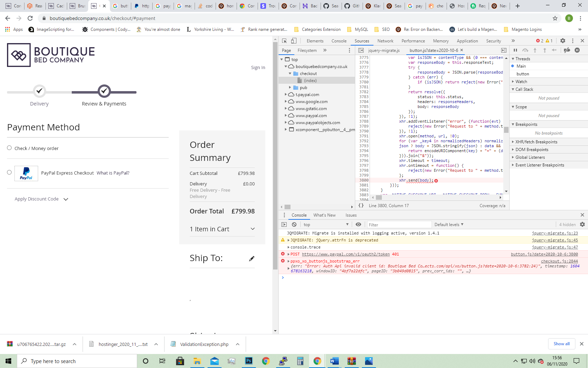Click the completed Delivery progress step
Screen dimensions: 588x368
[39, 90]
